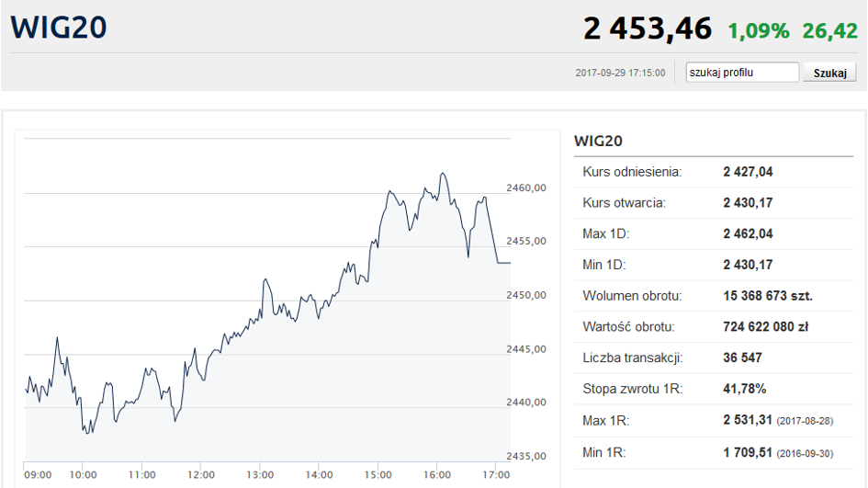868x488 pixels.
Task: Focus the szukaj profilu search field
Action: point(742,73)
